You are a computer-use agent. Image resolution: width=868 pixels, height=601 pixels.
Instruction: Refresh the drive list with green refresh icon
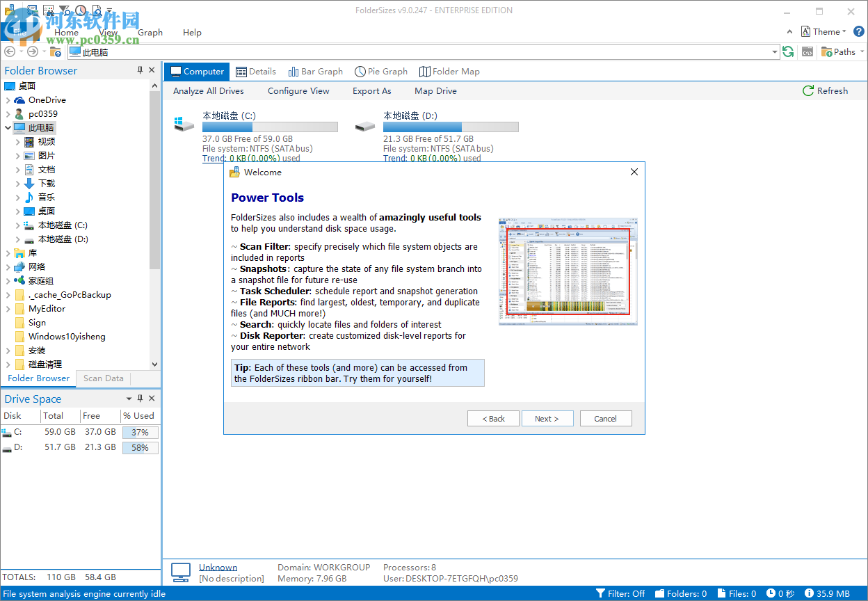click(x=788, y=51)
